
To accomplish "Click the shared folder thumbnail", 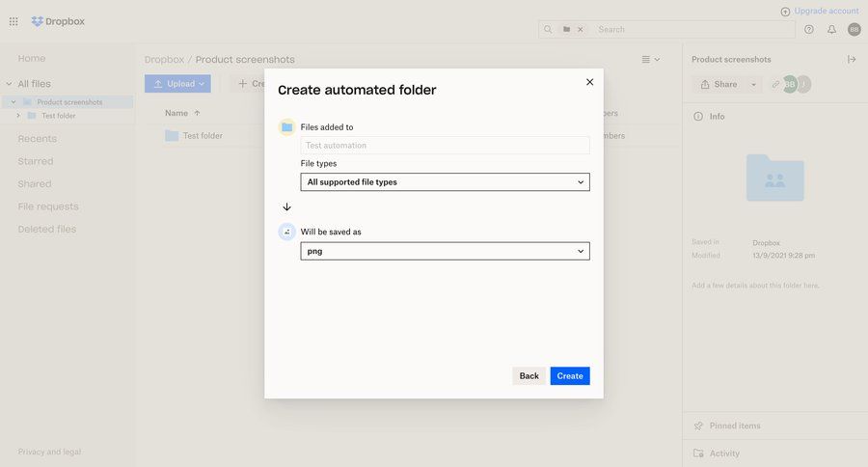I will click(775, 178).
